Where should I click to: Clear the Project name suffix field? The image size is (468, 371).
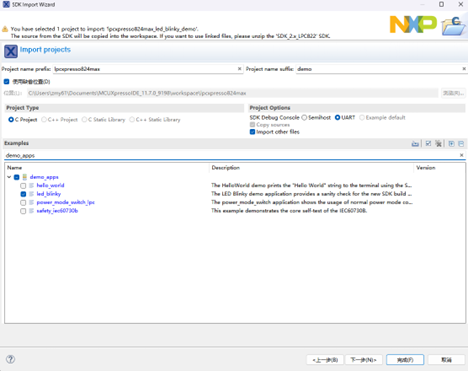[464, 69]
